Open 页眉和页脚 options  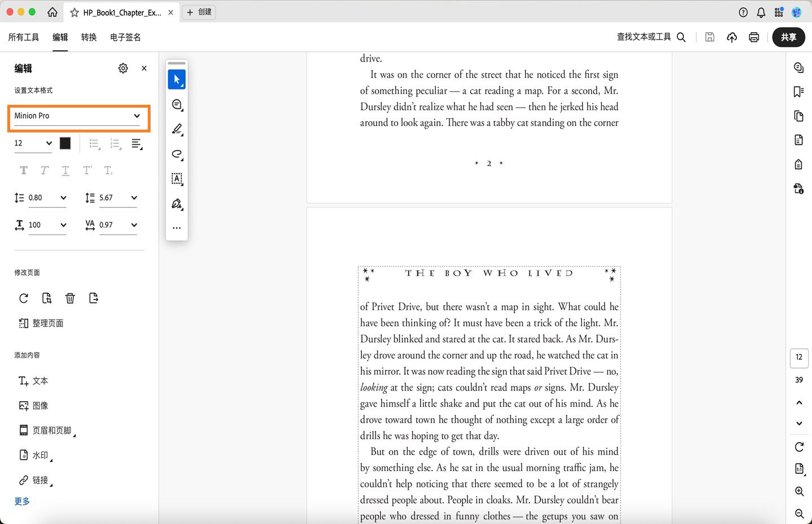pyautogui.click(x=47, y=430)
